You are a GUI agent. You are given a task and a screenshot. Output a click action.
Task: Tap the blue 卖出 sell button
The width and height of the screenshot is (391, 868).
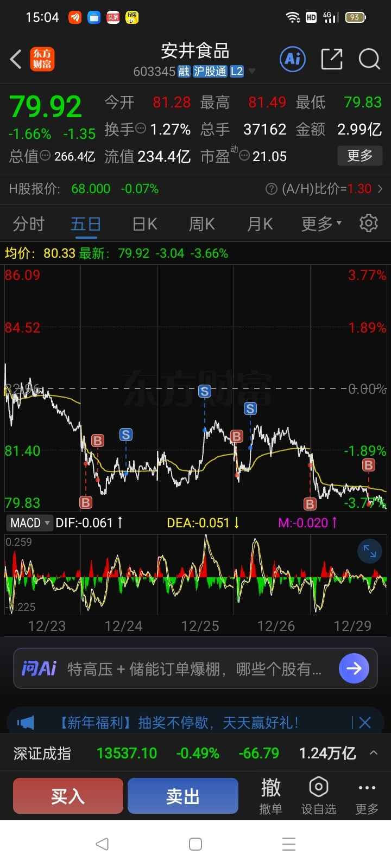point(183,796)
